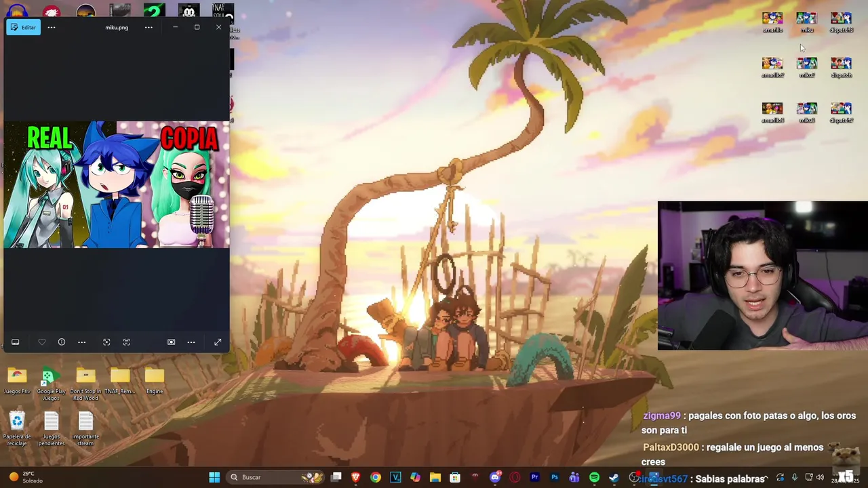The width and height of the screenshot is (868, 488).
Task: Open Microsoft Copilot from taskbar
Action: (415, 477)
